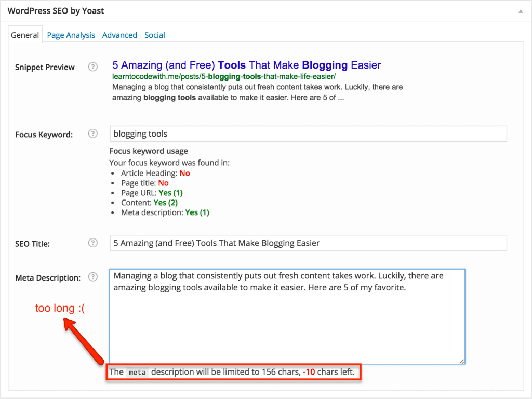The height and width of the screenshot is (399, 532).
Task: Click the WordPress SEO by Yoast header bar
Action: point(56,10)
